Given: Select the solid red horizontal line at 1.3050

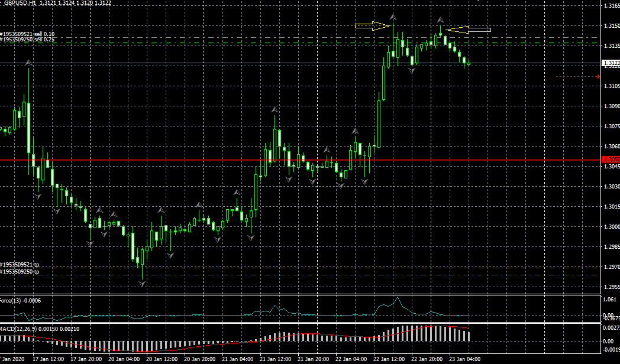Looking at the screenshot, I should click(301, 160).
